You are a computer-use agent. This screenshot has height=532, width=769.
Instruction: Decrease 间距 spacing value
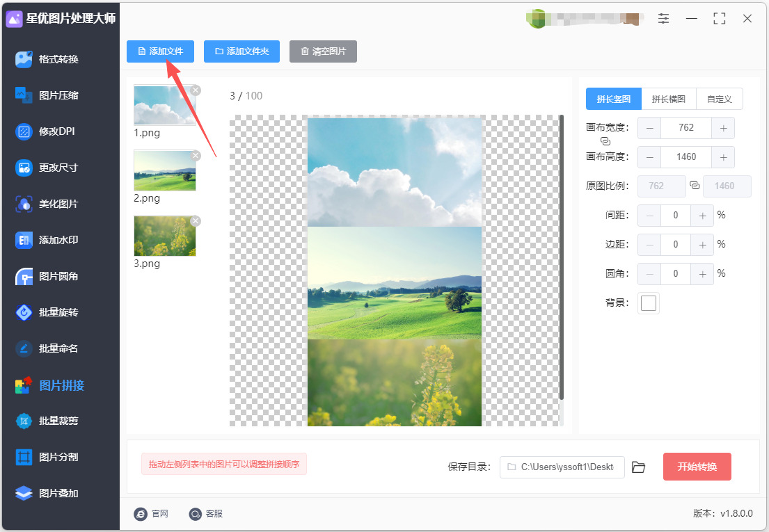(x=649, y=216)
